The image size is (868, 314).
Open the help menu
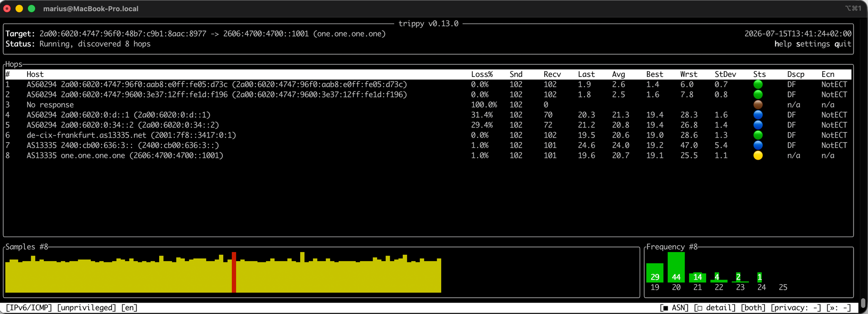tap(783, 44)
